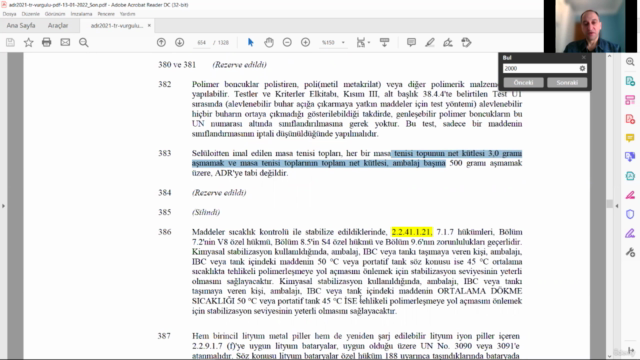Open the Find settings gear icon
The image size is (640, 360).
[582, 69]
